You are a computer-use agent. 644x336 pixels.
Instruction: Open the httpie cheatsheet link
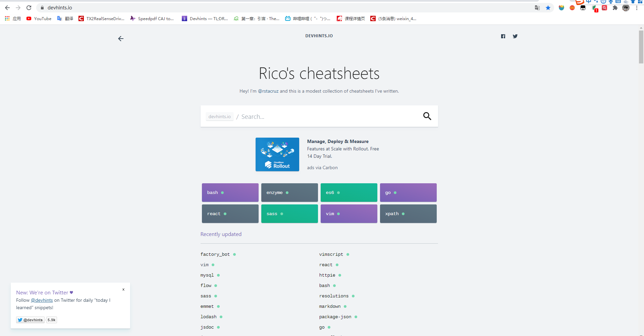click(327, 275)
